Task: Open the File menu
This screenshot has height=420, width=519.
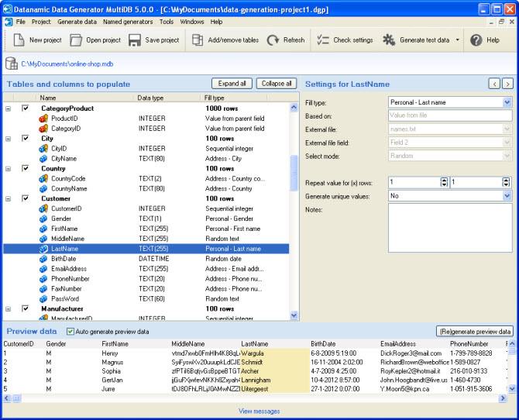Action: [x=20, y=22]
